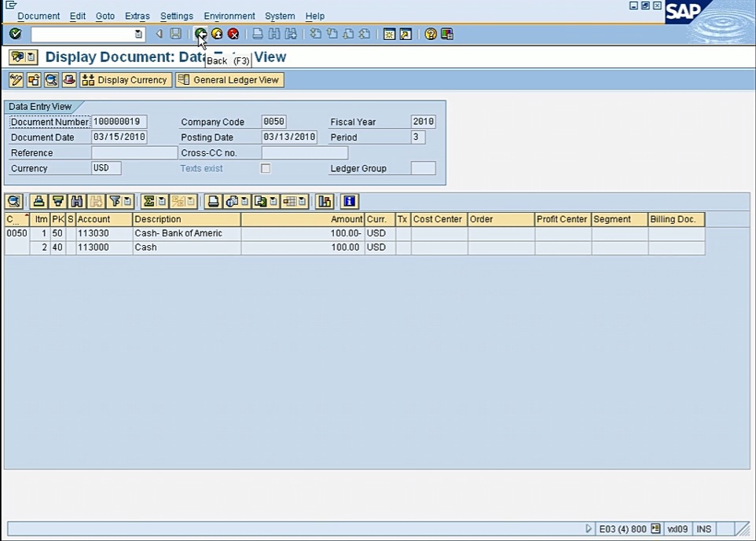This screenshot has width=756, height=541.
Task: Click the Ledger Group field
Action: pos(424,168)
